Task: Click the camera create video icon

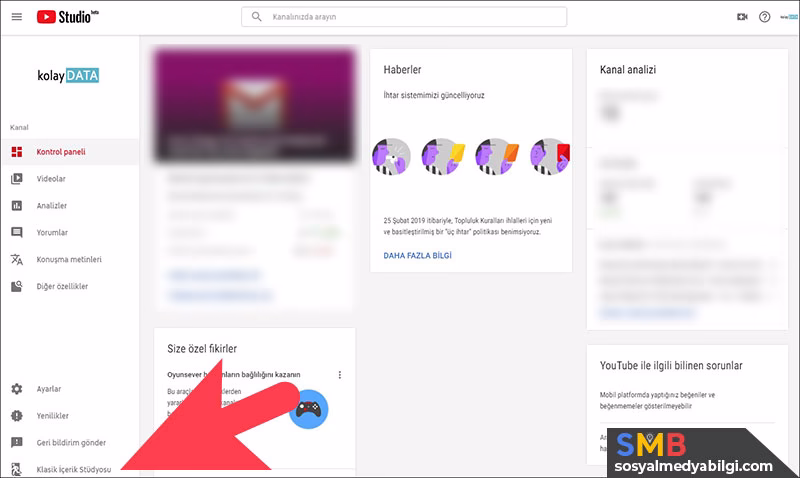Action: pyautogui.click(x=742, y=17)
